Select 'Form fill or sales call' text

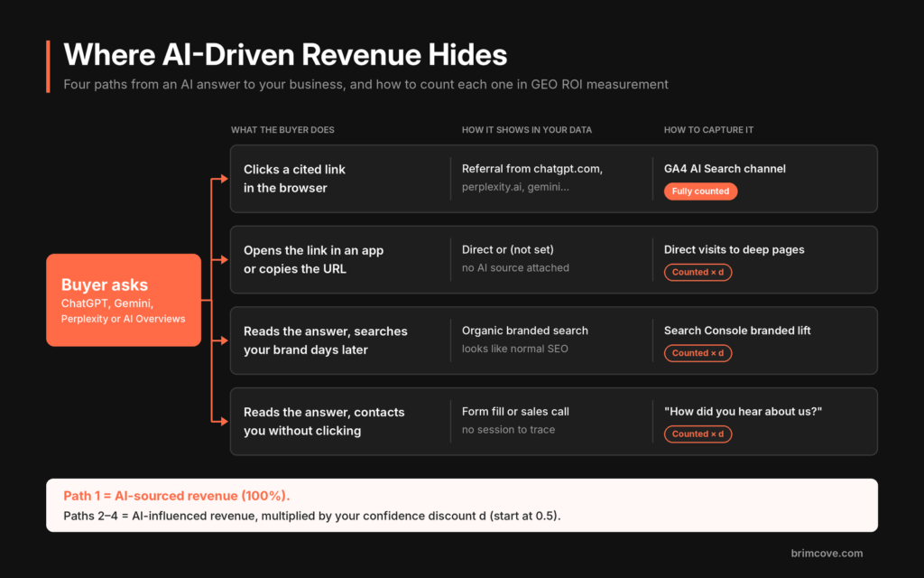(x=515, y=412)
